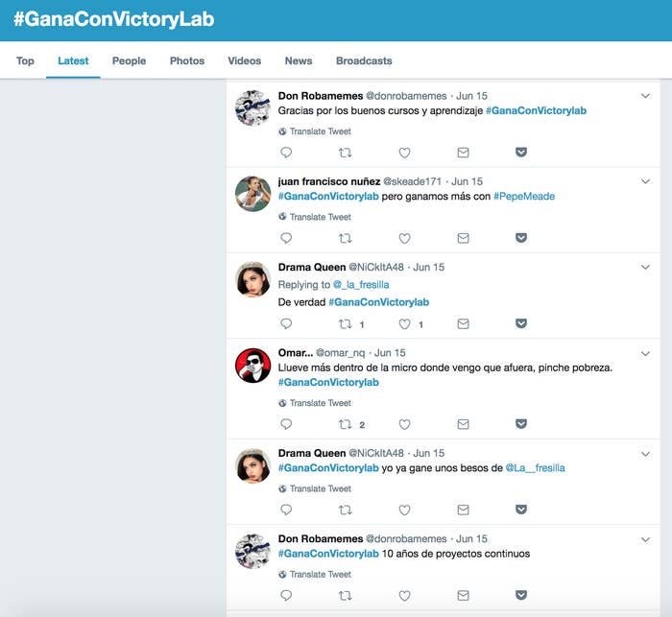Reply to '10 años de proyectos continuos' tweet

coord(286,596)
